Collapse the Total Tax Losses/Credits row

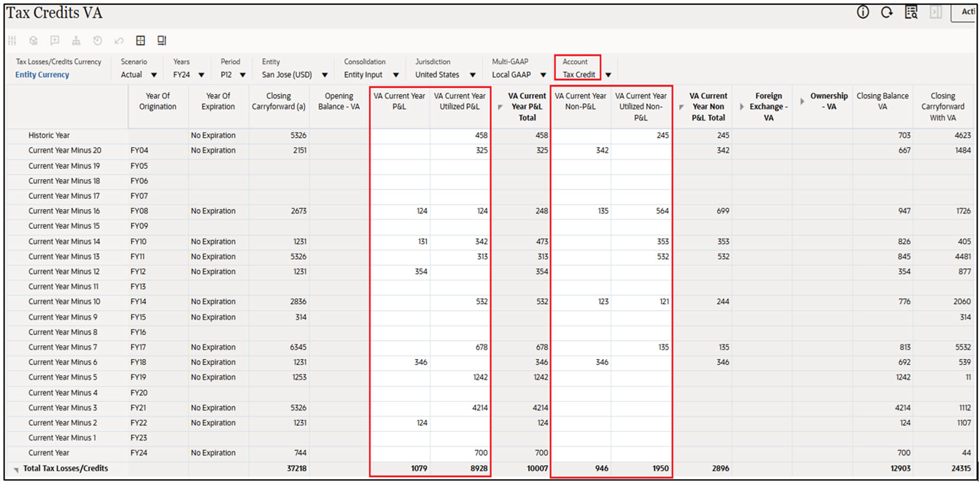click(x=16, y=469)
